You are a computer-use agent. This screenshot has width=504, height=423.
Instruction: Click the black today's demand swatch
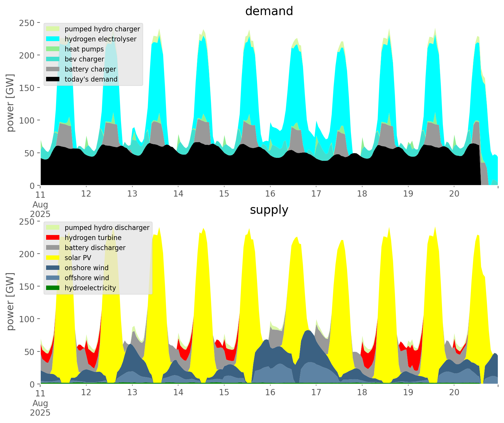coord(53,79)
